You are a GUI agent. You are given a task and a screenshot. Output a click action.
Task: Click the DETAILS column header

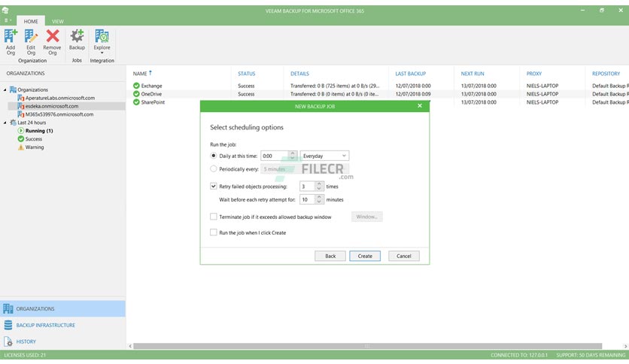[299, 74]
